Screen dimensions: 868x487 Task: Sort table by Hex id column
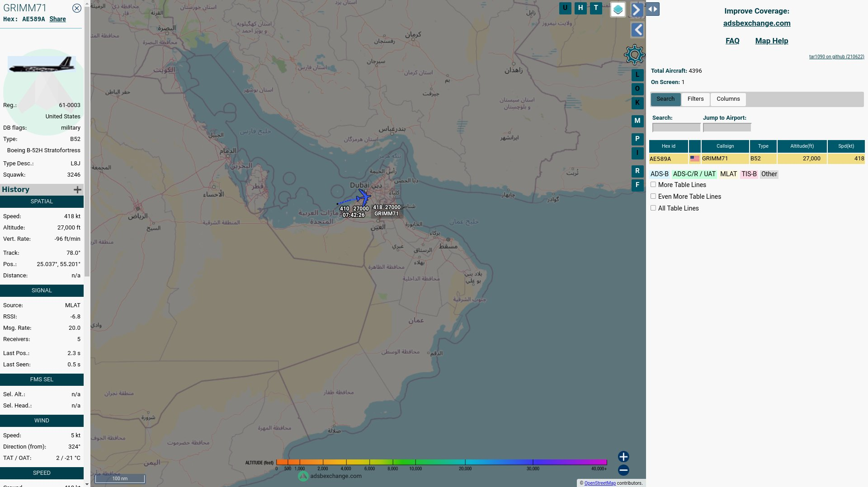coord(668,146)
